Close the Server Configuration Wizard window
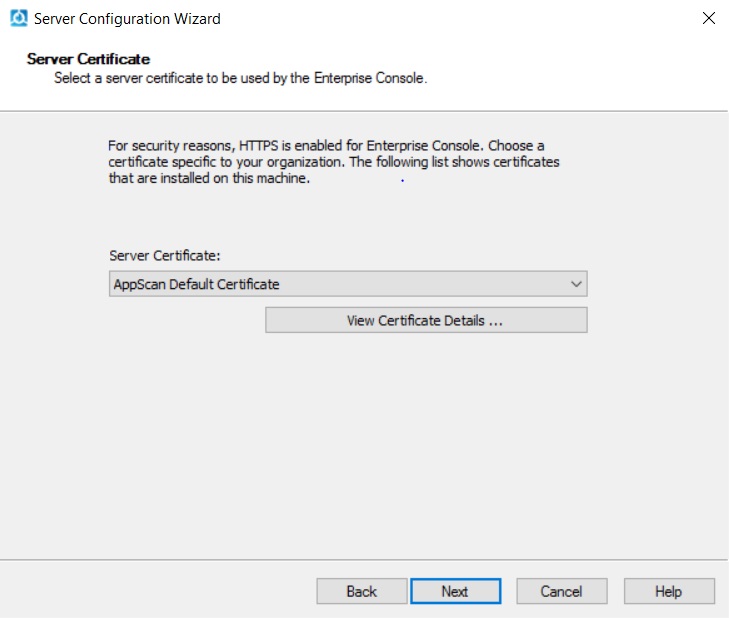 pyautogui.click(x=708, y=18)
